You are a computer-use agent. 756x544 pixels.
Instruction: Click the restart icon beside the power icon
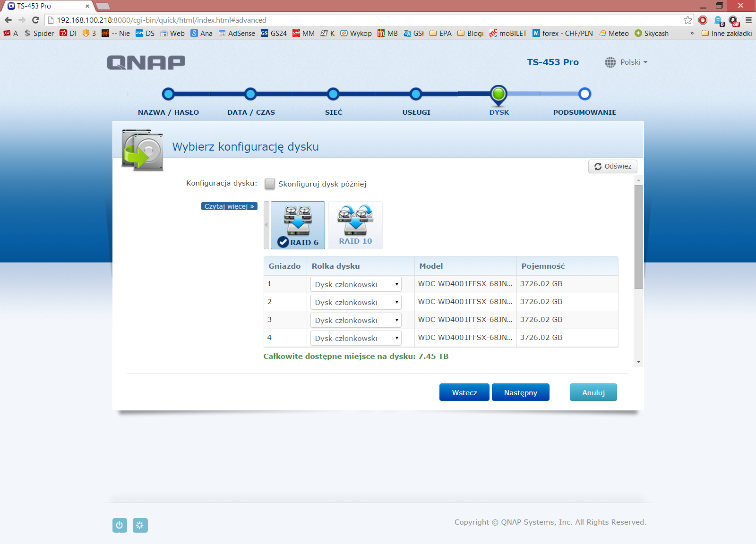click(140, 525)
